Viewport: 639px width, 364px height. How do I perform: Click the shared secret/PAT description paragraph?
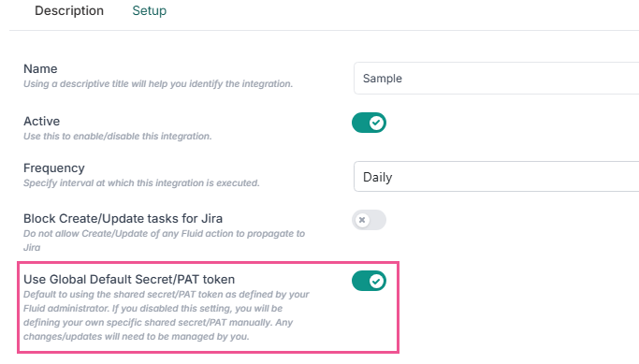[x=167, y=315]
